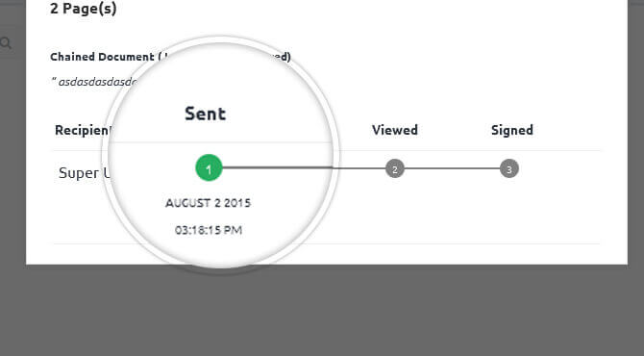Click the italic asdasdasd message text
The height and width of the screenshot is (356, 644).
pos(96,82)
